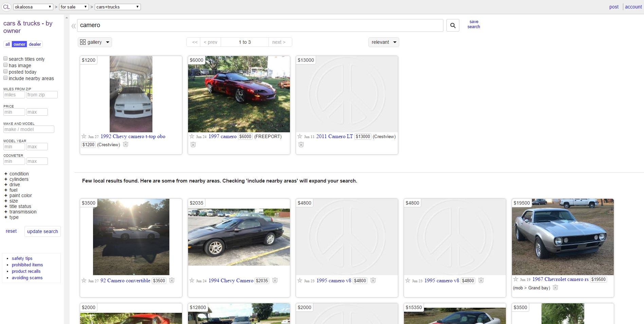Image resolution: width=644 pixels, height=324 pixels.
Task: Open the okaloosa location dropdown
Action: coord(33,7)
